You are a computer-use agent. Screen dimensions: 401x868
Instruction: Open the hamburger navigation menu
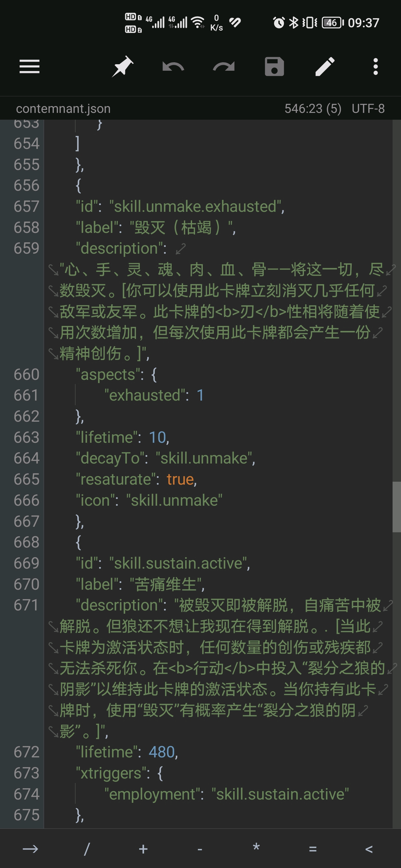point(30,66)
